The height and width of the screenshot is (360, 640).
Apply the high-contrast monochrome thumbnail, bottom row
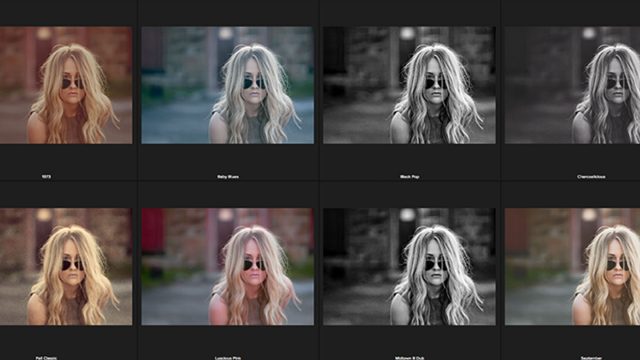pyautogui.click(x=409, y=267)
